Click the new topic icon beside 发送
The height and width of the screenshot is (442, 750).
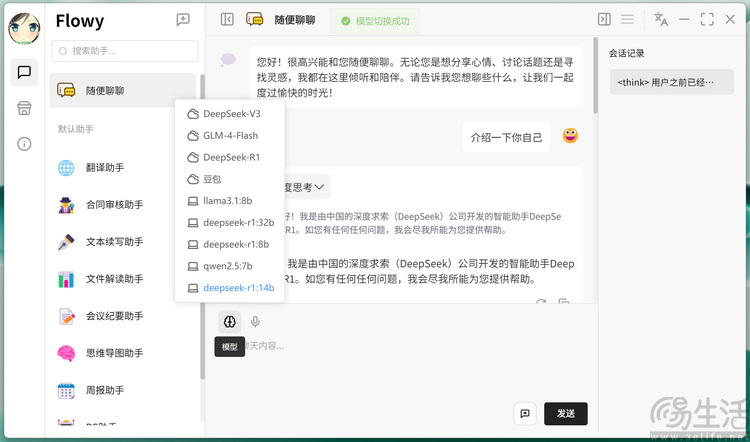pos(525,414)
